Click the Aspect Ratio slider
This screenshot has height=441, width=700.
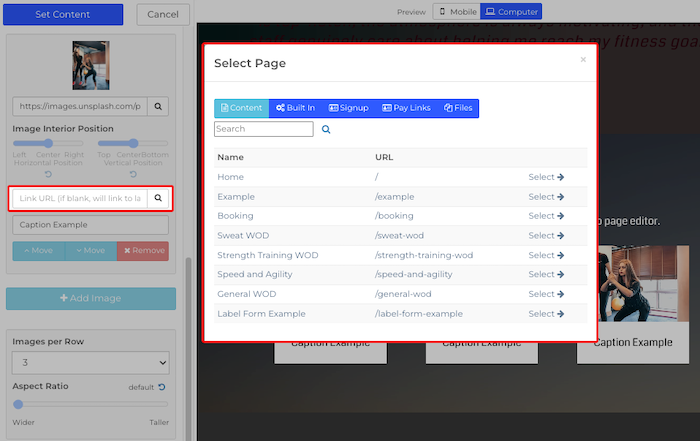tap(91, 405)
